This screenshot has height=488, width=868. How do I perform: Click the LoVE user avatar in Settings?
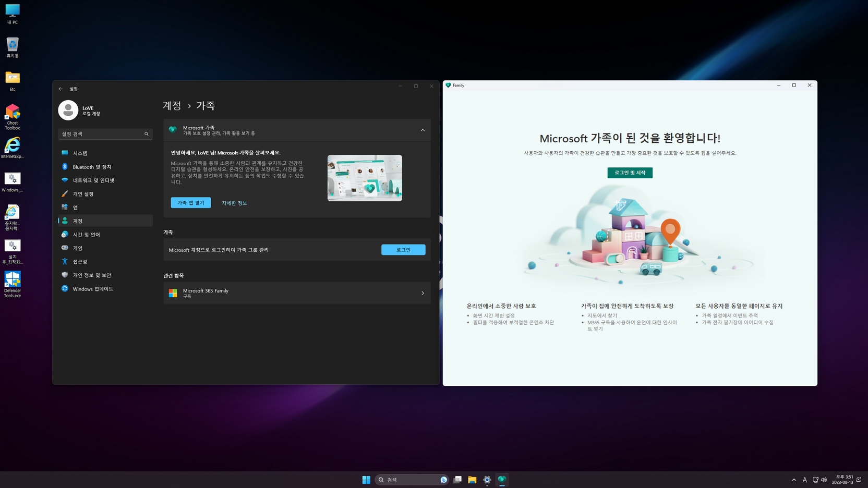point(68,110)
